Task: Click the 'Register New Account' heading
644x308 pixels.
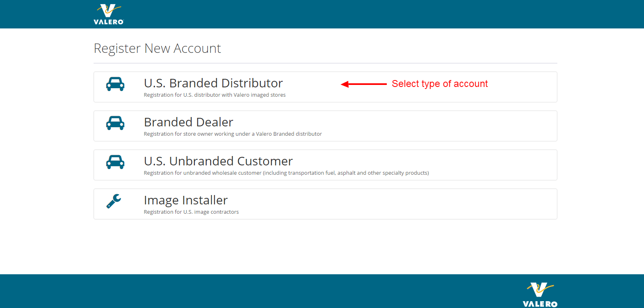Action: tap(157, 48)
